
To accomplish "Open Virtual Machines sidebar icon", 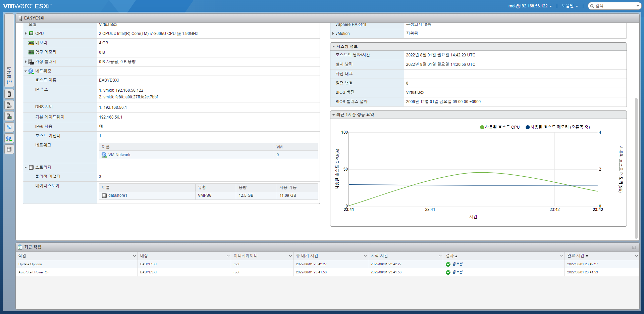I will [9, 127].
